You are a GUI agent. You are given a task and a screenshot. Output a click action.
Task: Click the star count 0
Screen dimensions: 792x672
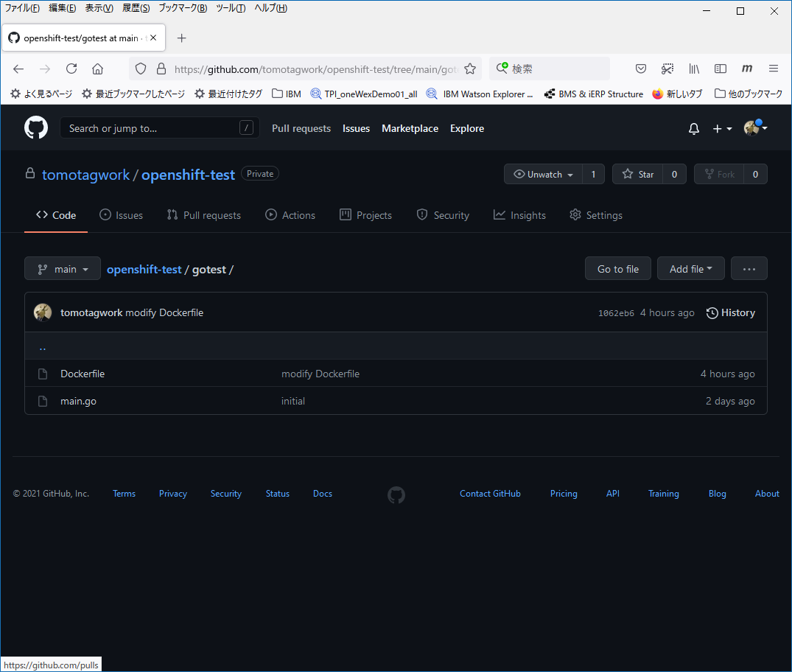pyautogui.click(x=674, y=175)
